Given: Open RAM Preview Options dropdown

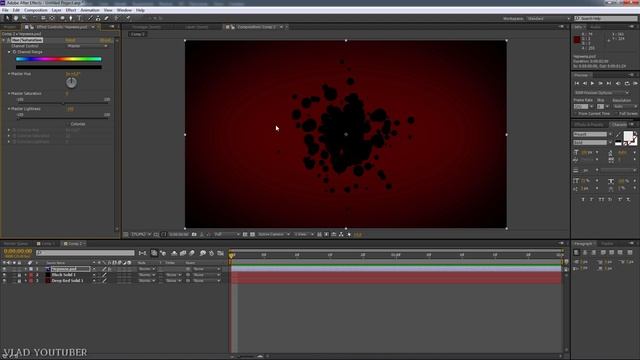Looking at the screenshot, I should 601,93.
